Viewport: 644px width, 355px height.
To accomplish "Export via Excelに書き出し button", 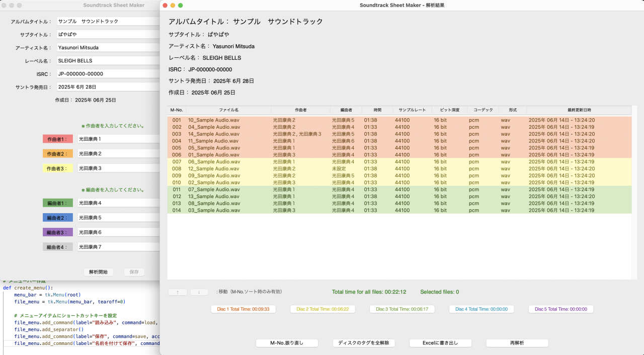I will point(440,343).
